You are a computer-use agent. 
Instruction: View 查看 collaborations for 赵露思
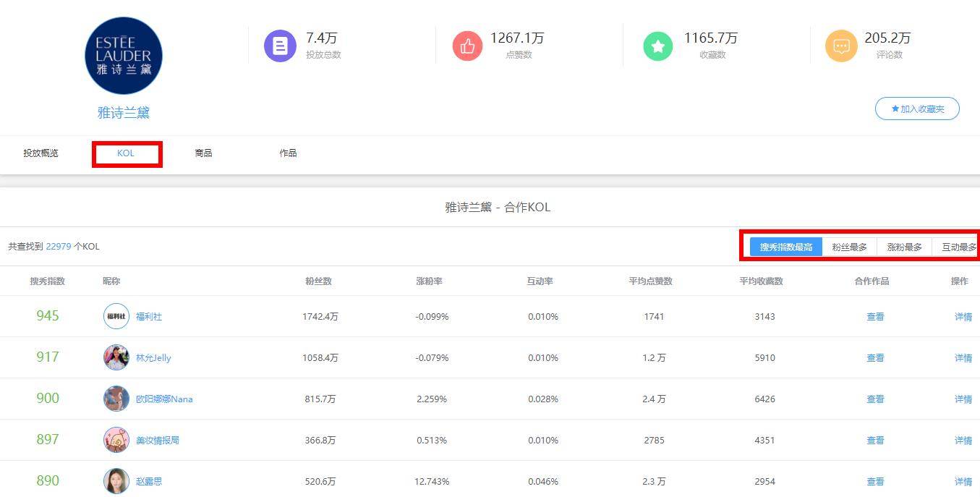875,482
